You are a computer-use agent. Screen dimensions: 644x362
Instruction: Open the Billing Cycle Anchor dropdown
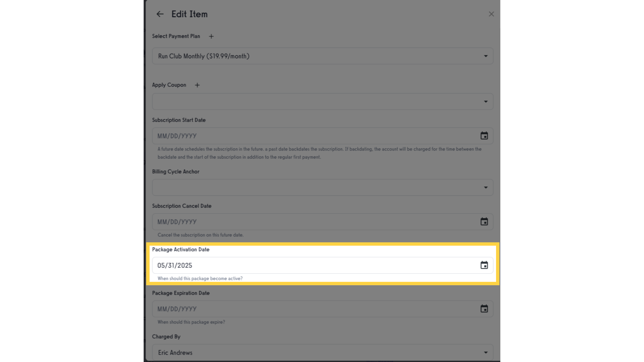coord(323,187)
